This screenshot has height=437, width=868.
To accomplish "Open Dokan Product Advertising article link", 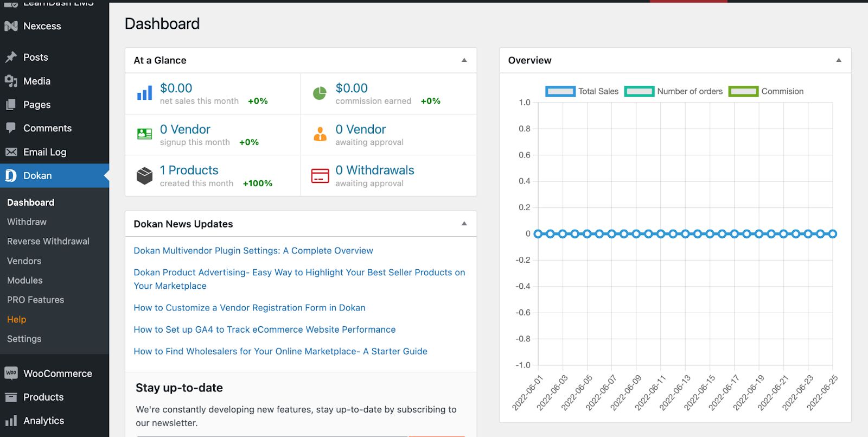I will point(299,279).
